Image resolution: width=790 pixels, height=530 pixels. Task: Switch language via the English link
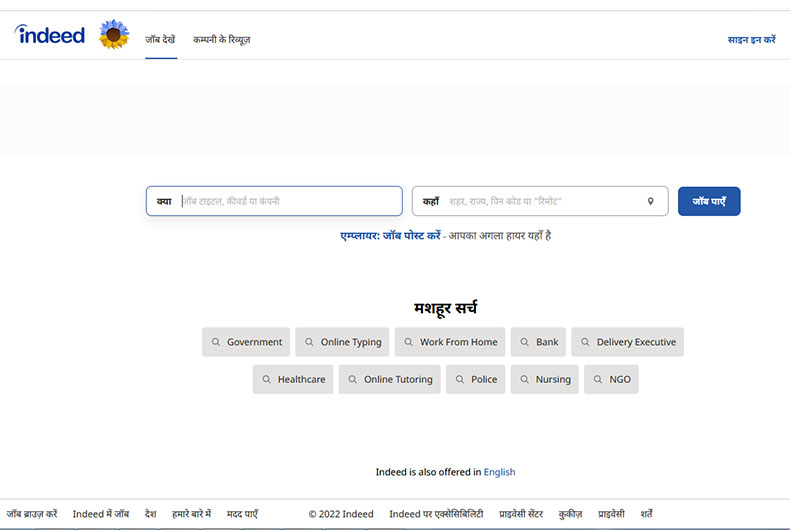(x=499, y=472)
